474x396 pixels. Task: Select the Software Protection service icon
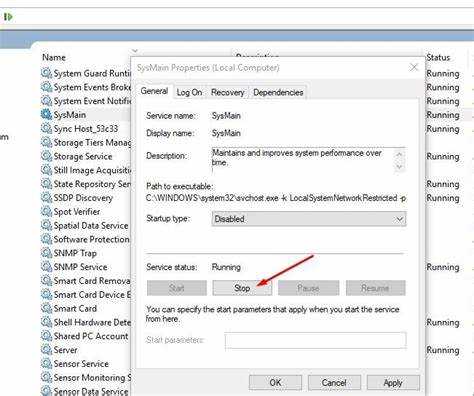(x=46, y=239)
